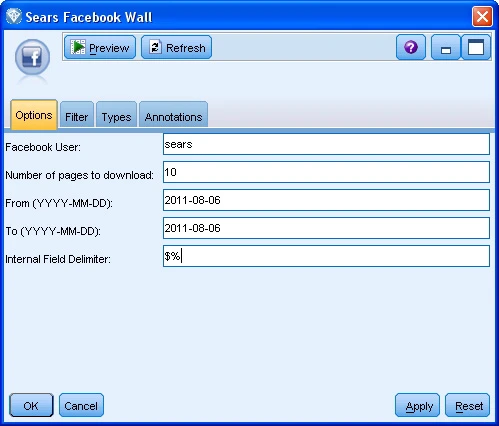This screenshot has width=499, height=426.
Task: Click the 'Number of pages to download:' label
Action: coord(79,175)
